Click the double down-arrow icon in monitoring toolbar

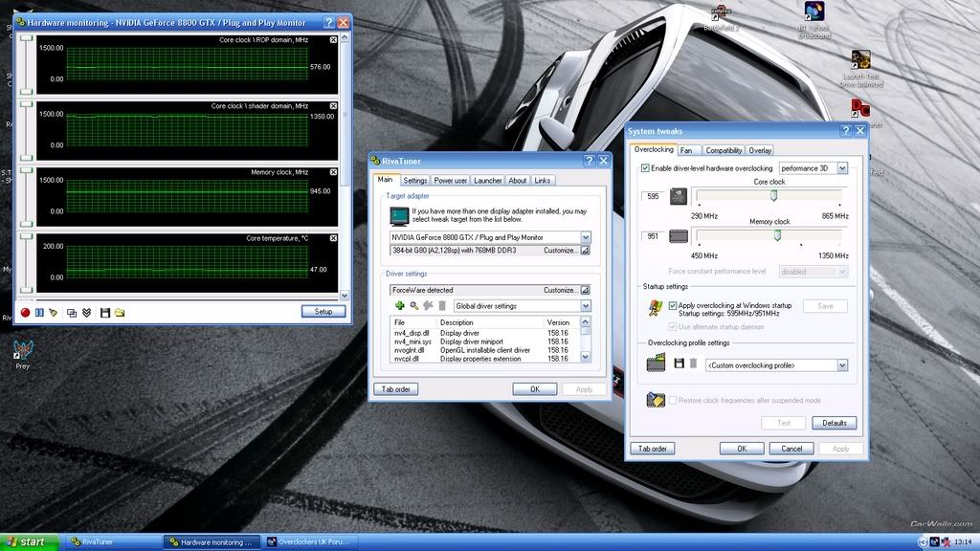click(x=87, y=313)
